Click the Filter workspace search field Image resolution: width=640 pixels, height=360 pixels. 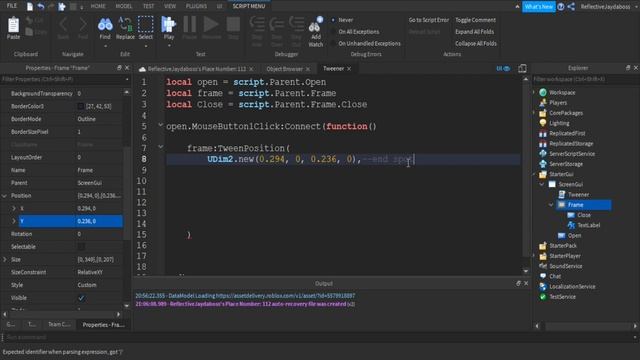(x=584, y=79)
